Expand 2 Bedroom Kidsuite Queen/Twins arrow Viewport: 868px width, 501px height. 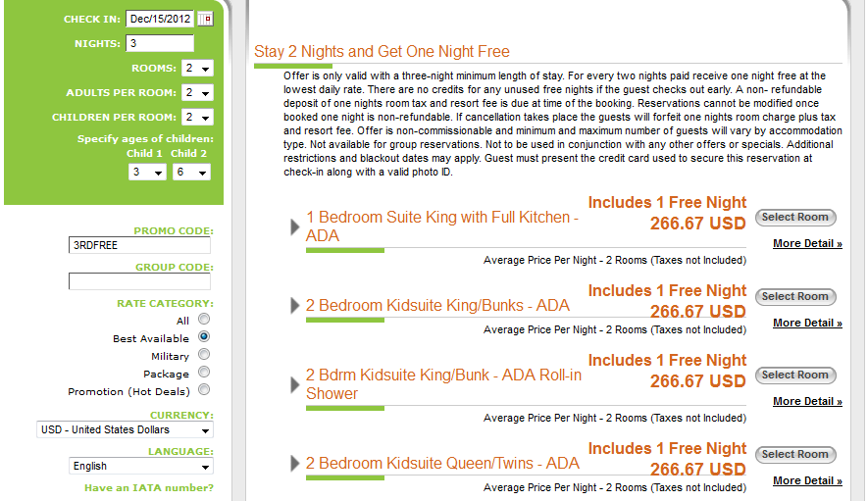click(x=295, y=463)
